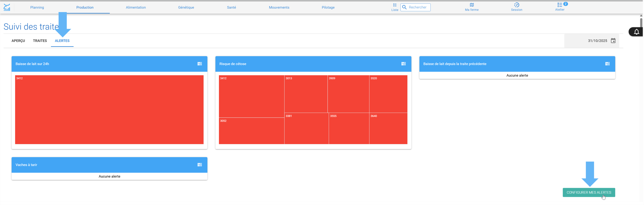Click the search magnifier icon
This screenshot has width=644, height=205.
click(x=405, y=7)
